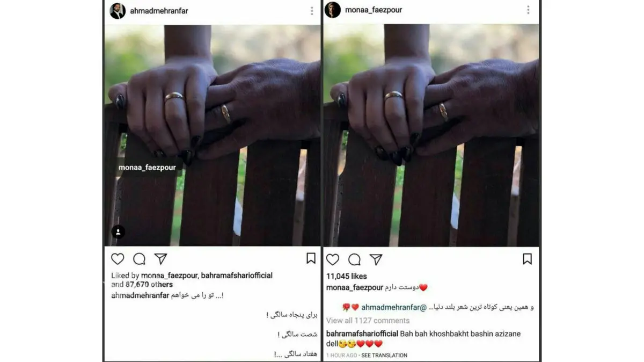Save monaa_faezpour's post with bookmark icon
Screen dimensions: 644x362
pos(527,259)
